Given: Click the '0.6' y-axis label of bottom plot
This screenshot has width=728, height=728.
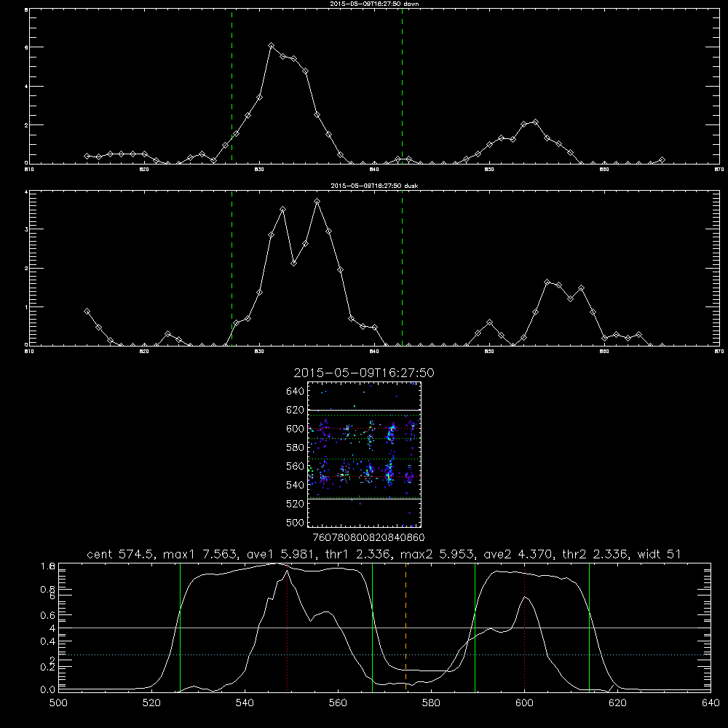Looking at the screenshot, I should coord(47,615).
